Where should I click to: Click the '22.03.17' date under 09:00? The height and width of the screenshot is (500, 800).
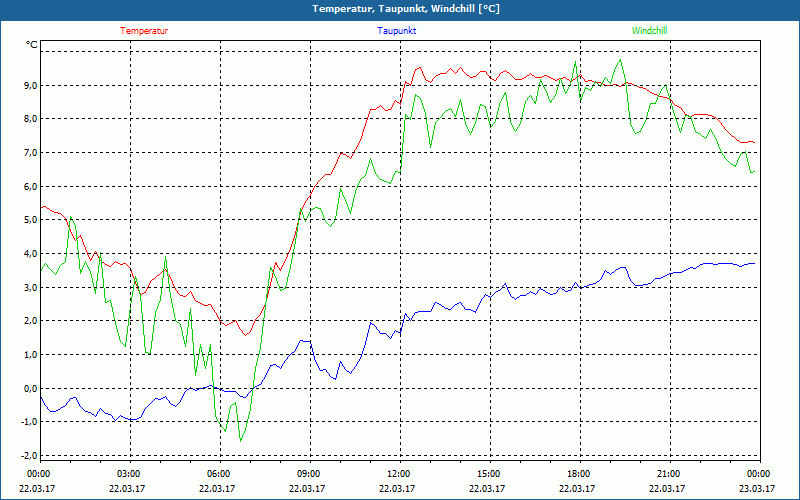pyautogui.click(x=307, y=488)
